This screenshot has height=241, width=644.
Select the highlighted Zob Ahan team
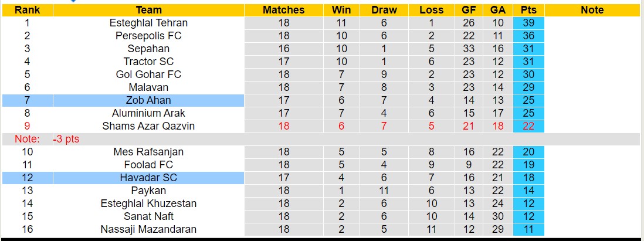click(148, 100)
